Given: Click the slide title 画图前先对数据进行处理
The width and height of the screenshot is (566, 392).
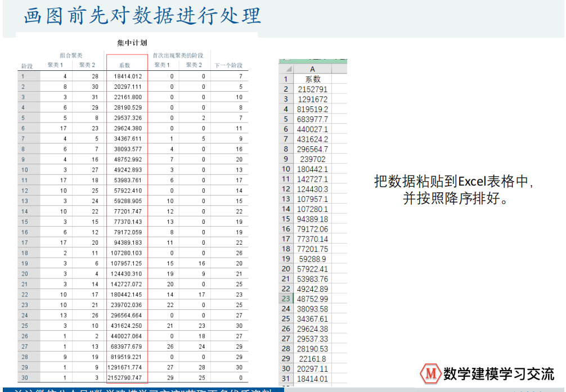Looking at the screenshot, I should tap(142, 16).
